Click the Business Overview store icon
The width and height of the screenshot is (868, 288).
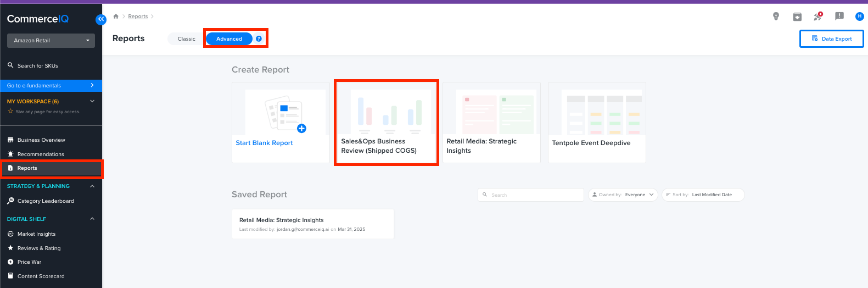click(10, 140)
